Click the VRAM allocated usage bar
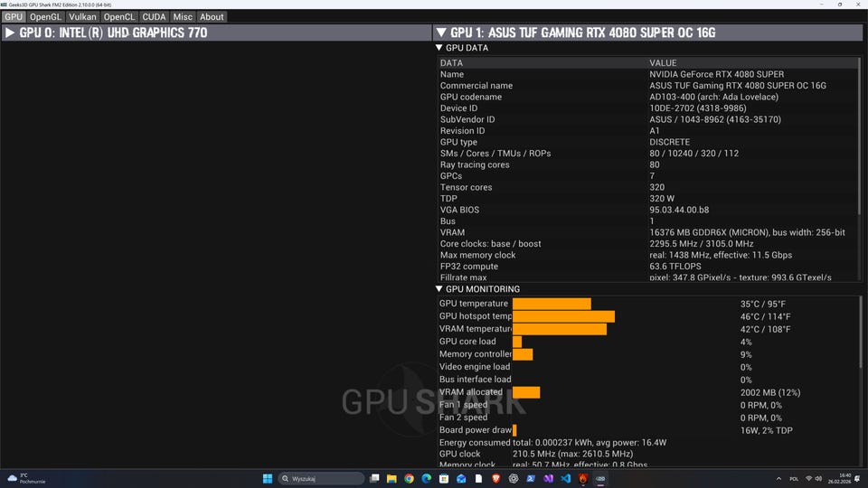Screen dimensions: 868x488 click(x=526, y=392)
